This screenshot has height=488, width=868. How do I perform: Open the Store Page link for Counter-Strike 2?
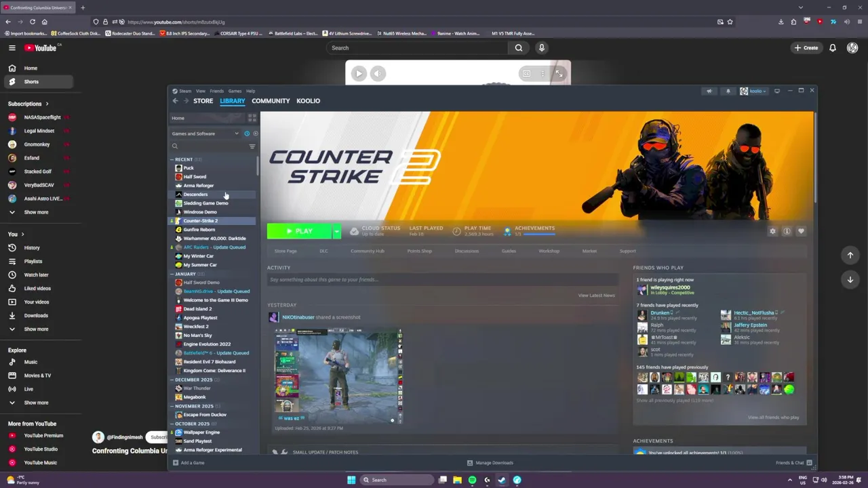pos(285,251)
